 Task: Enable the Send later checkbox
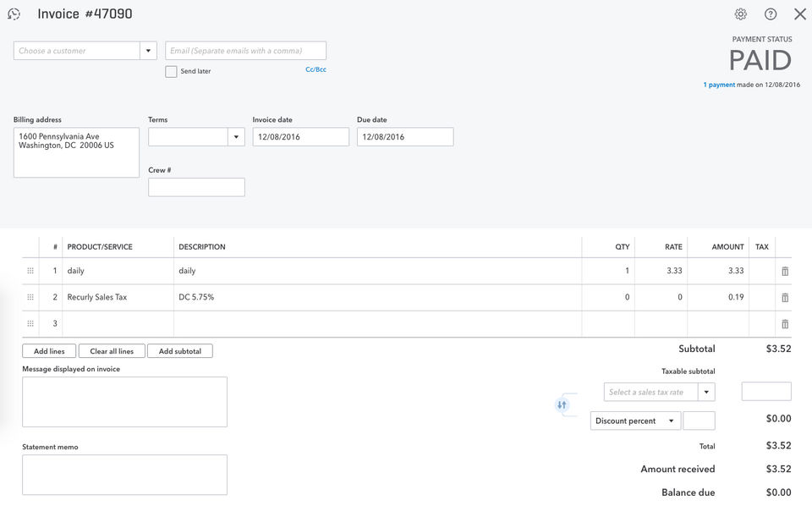[172, 72]
